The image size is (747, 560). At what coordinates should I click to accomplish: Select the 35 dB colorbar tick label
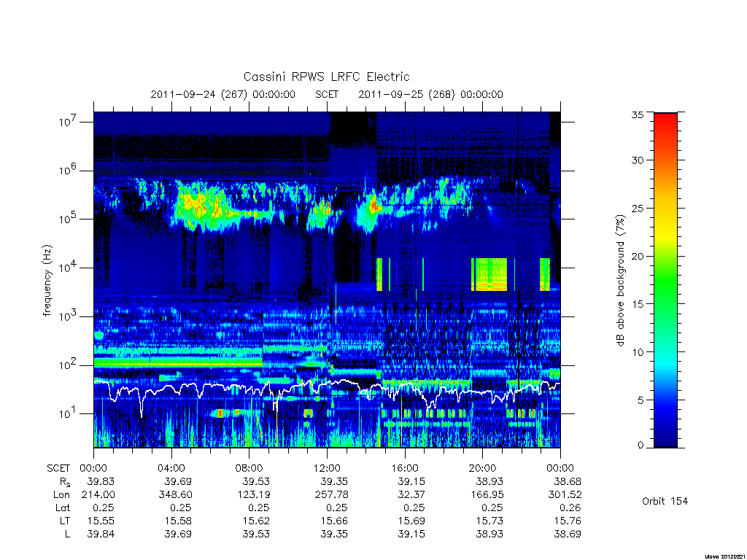click(638, 114)
